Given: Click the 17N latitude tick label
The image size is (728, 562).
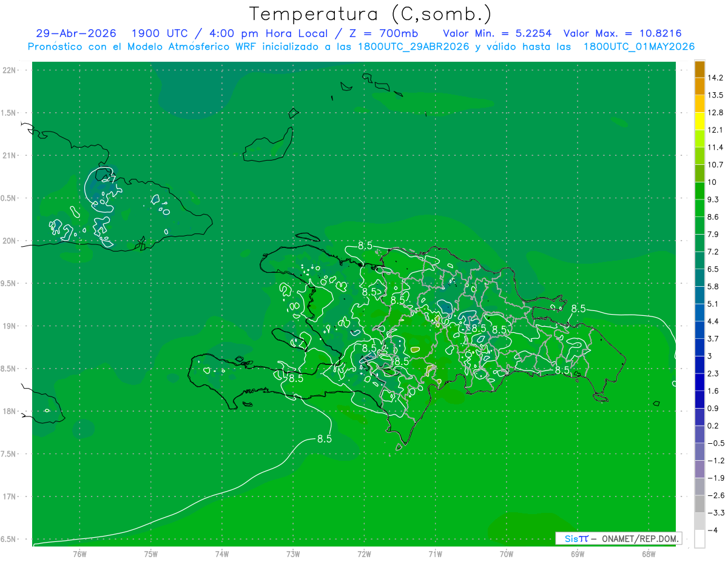Looking at the screenshot, I should pyautogui.click(x=10, y=497).
